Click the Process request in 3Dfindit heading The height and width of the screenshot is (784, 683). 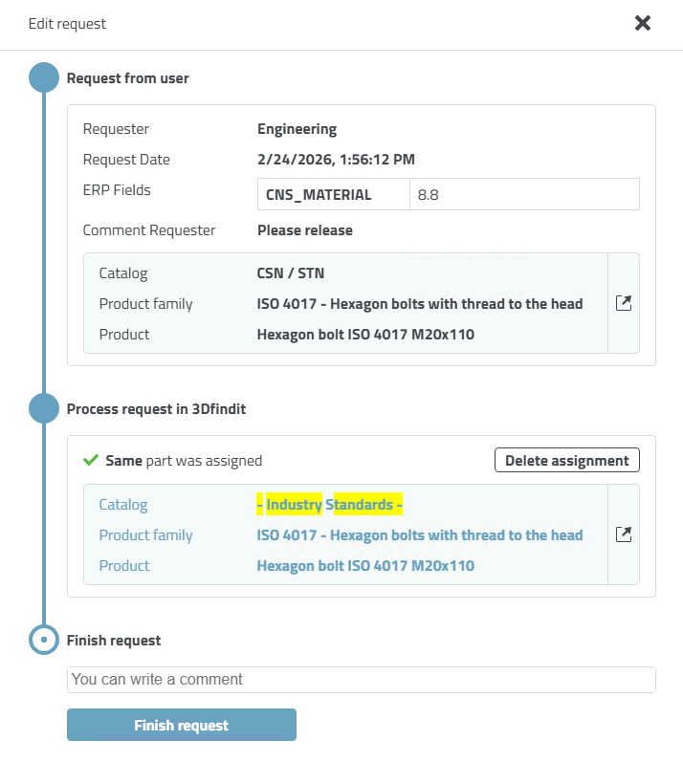tap(156, 409)
